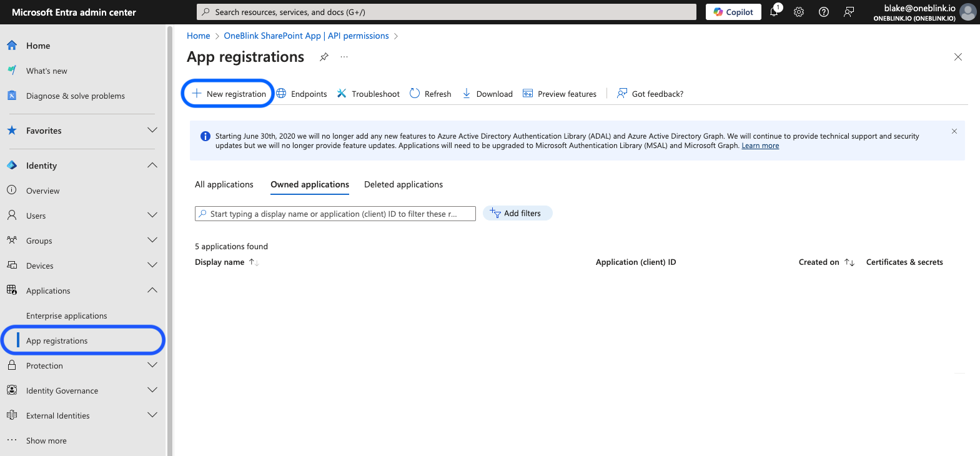Open What's new in sidebar
This screenshot has width=980, height=456.
47,71
